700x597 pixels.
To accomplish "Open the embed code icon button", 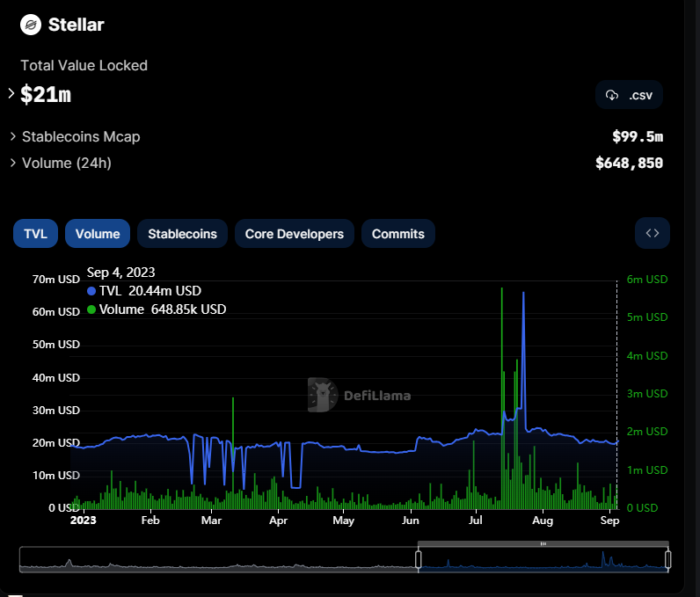I will pyautogui.click(x=652, y=233).
